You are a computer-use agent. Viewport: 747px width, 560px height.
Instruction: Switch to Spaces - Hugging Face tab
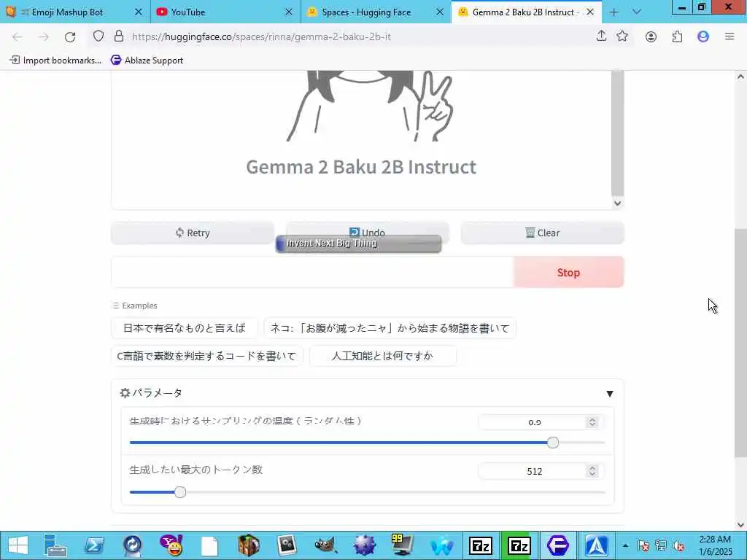[376, 12]
